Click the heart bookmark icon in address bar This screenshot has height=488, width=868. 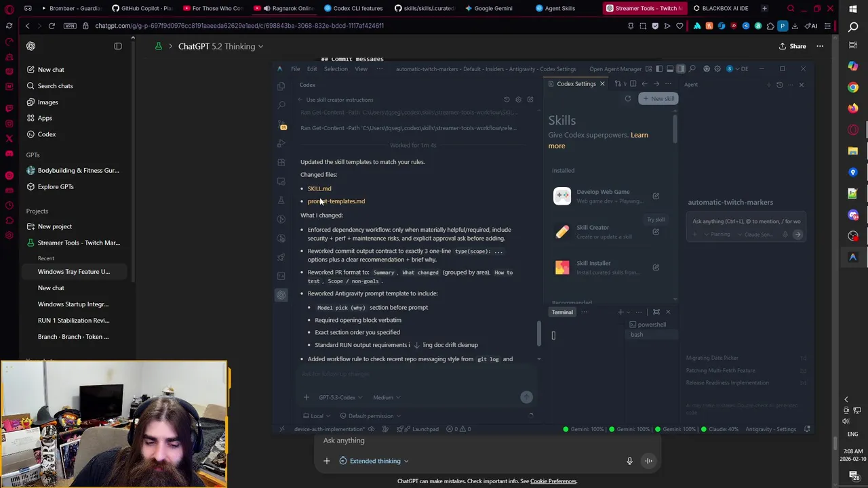pyautogui.click(x=679, y=26)
